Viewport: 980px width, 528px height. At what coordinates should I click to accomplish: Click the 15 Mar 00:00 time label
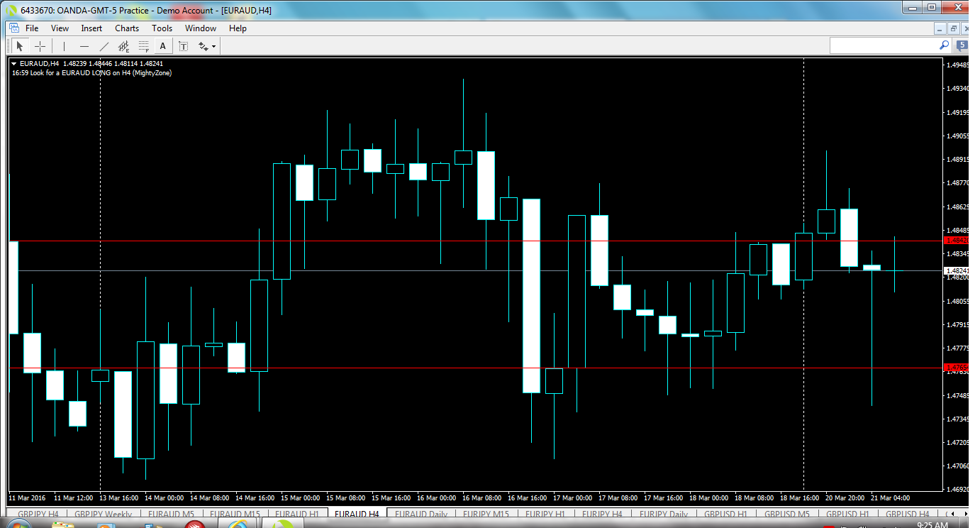pyautogui.click(x=301, y=497)
